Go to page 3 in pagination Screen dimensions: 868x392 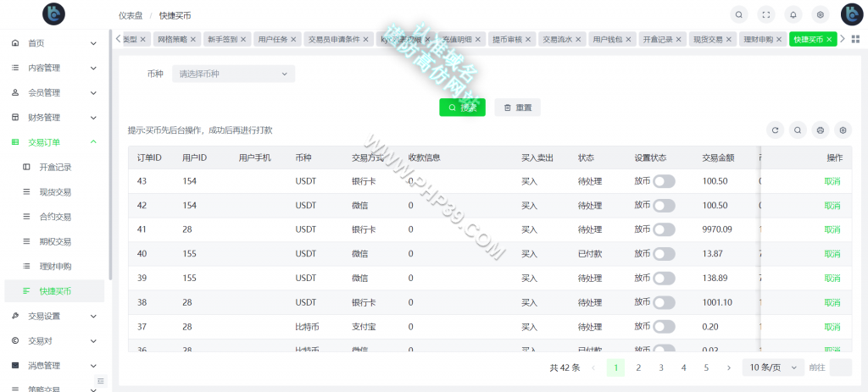661,367
